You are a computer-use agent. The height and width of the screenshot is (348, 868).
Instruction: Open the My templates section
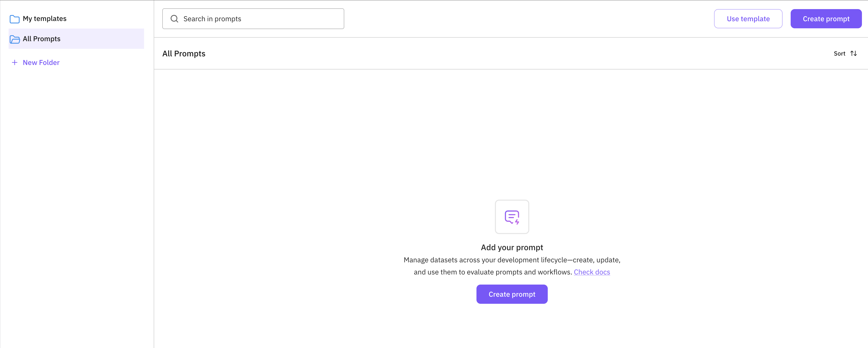click(45, 19)
